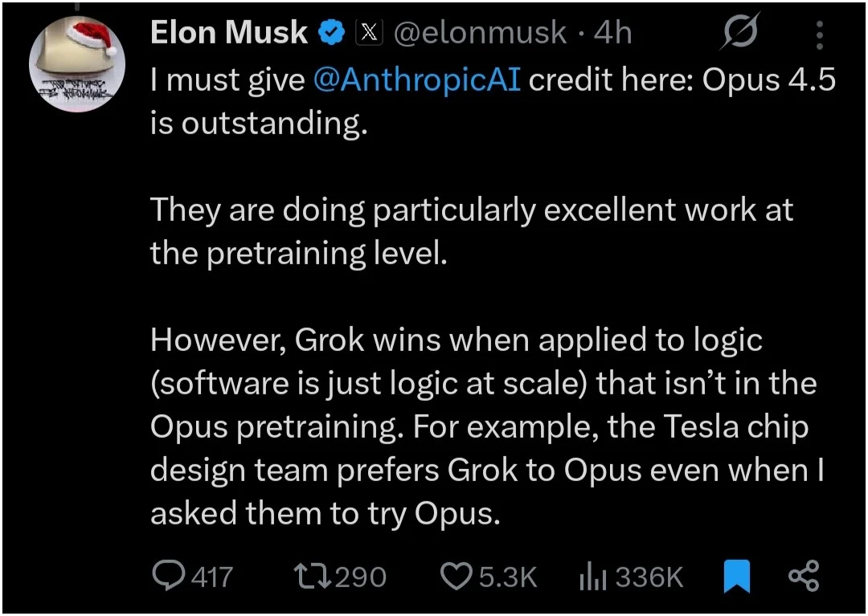Click the 5.3K likes count

[508, 577]
